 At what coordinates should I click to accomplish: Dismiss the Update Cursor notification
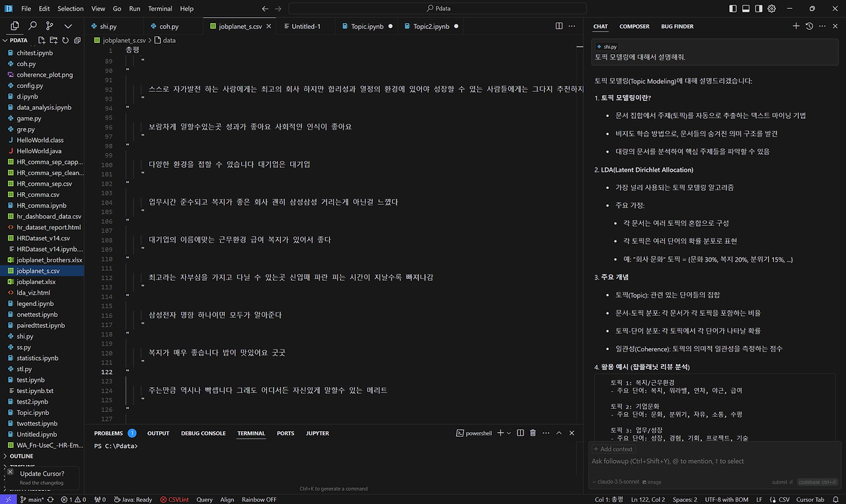point(9,472)
